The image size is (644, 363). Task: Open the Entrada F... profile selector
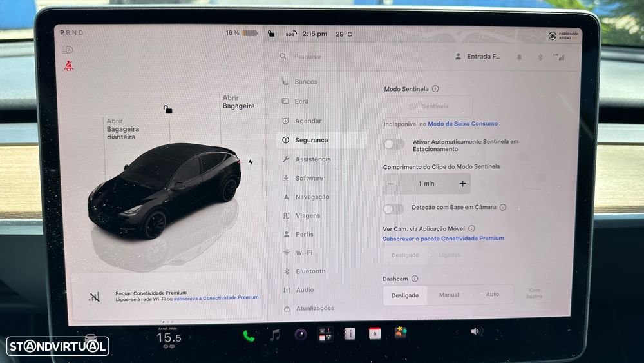pyautogui.click(x=477, y=57)
